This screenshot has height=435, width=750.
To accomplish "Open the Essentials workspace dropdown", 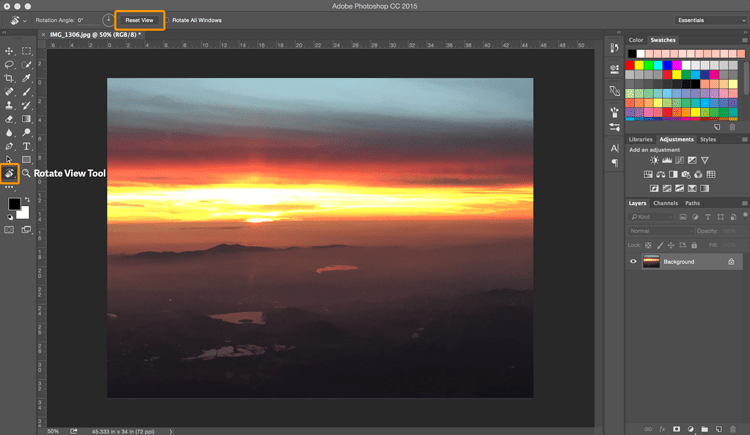I will 711,20.
